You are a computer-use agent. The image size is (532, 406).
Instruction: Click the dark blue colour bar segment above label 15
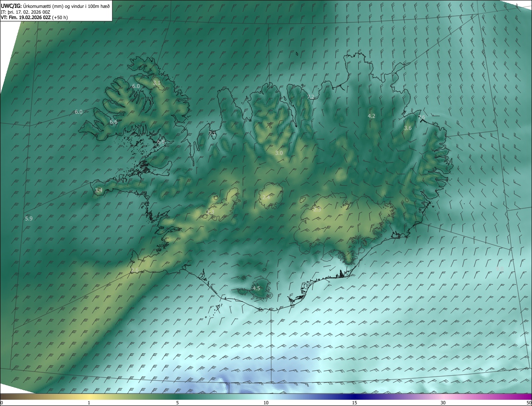click(355, 396)
